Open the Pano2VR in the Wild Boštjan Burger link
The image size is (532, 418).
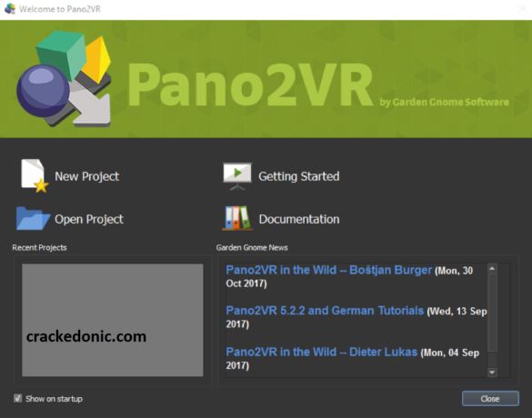[x=328, y=270]
